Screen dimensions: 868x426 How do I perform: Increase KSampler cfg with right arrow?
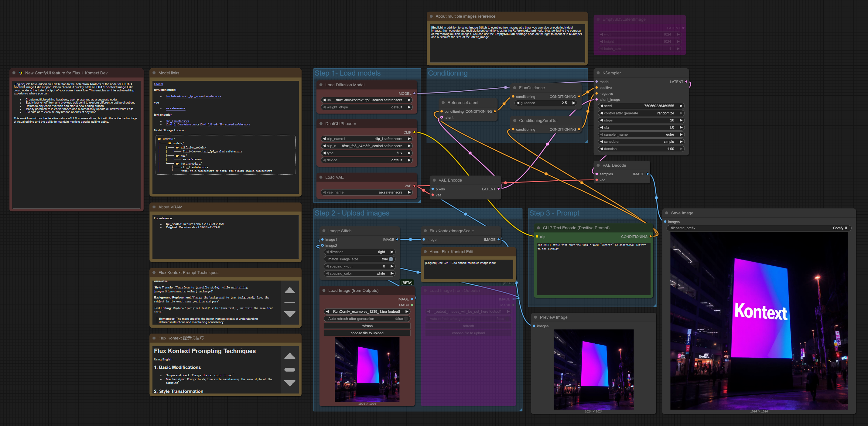(681, 128)
